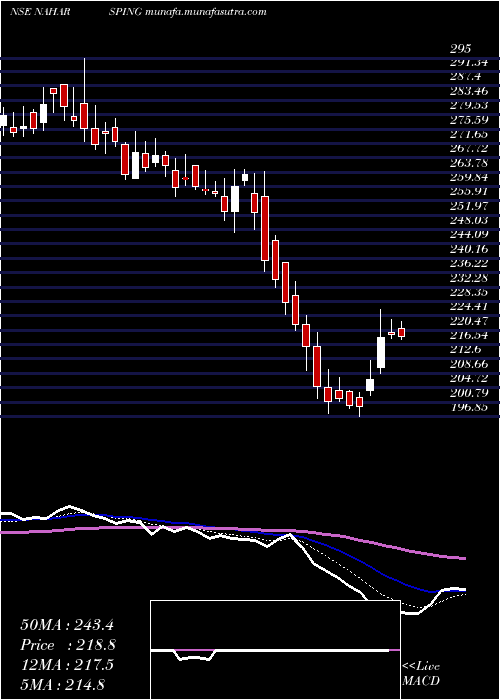Click the 259.84 price axis label
This screenshot has width=500, height=700.
point(469,177)
